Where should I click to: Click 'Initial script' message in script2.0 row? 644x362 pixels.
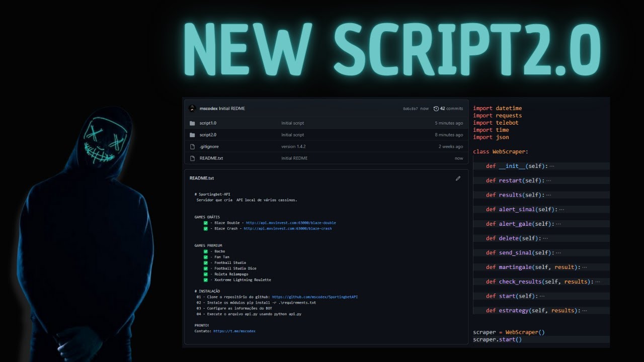coord(292,135)
